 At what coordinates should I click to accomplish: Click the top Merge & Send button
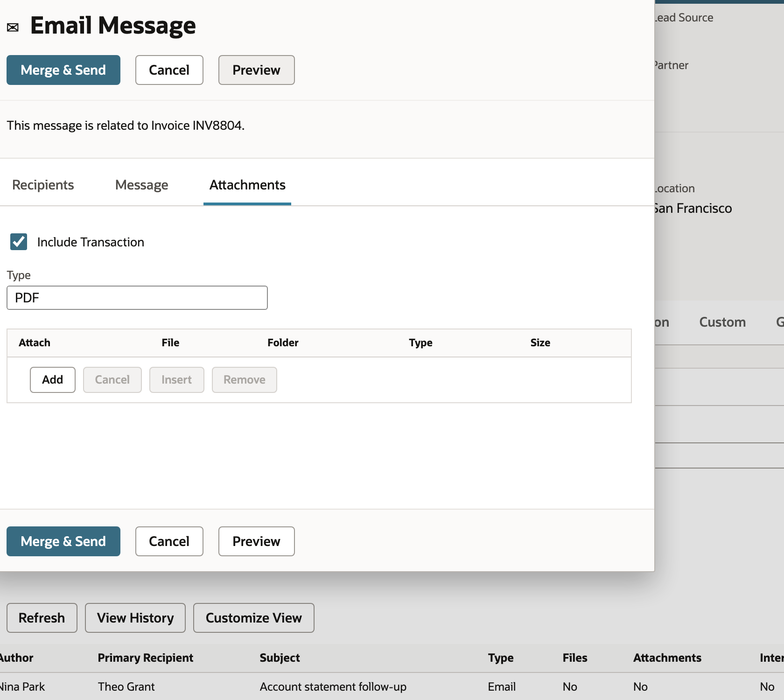pos(63,70)
